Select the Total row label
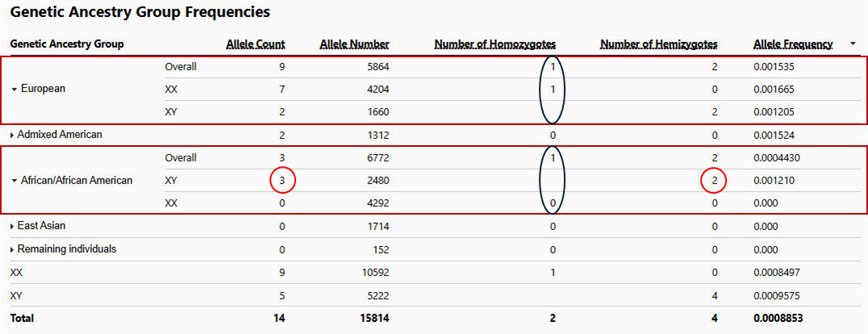Viewport: 868px width, 334px height. (x=22, y=319)
